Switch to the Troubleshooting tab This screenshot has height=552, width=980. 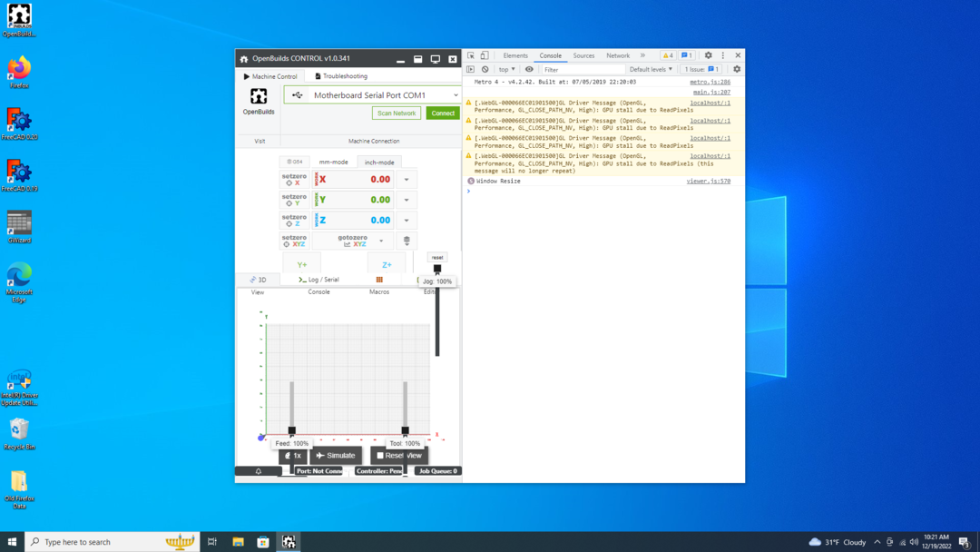tap(341, 76)
